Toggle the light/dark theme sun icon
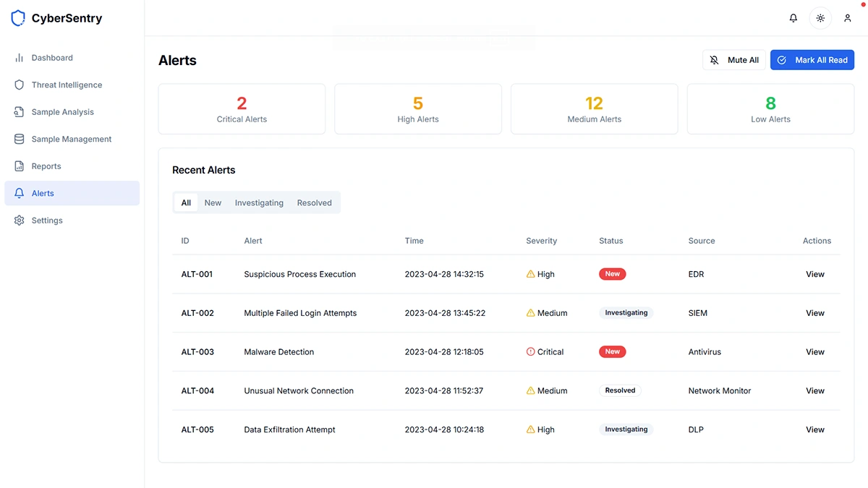 pos(820,18)
